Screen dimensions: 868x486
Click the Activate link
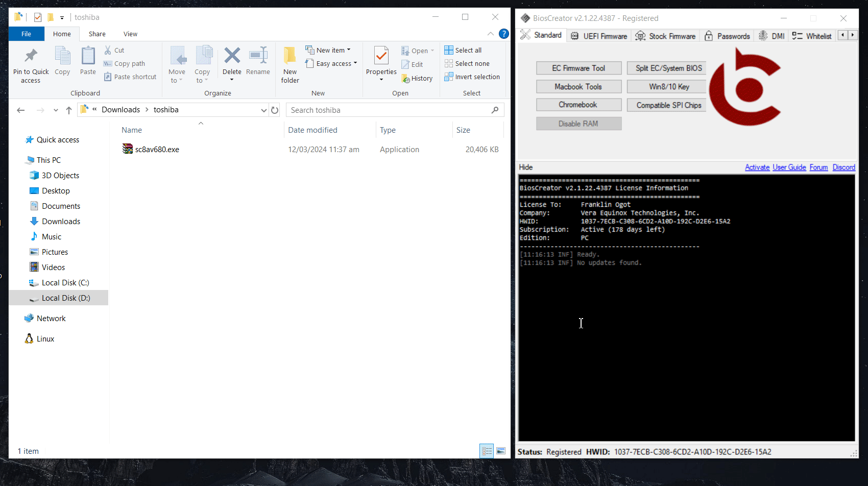click(x=757, y=167)
